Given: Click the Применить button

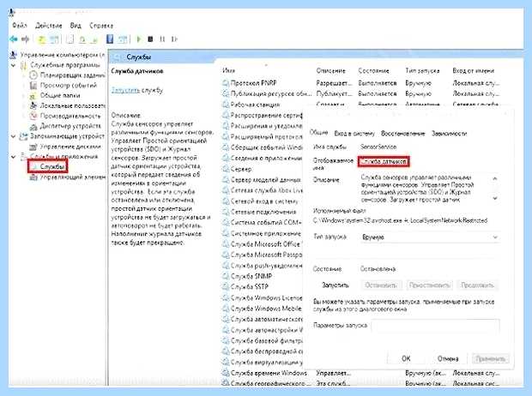Looking at the screenshot, I should pos(490,358).
